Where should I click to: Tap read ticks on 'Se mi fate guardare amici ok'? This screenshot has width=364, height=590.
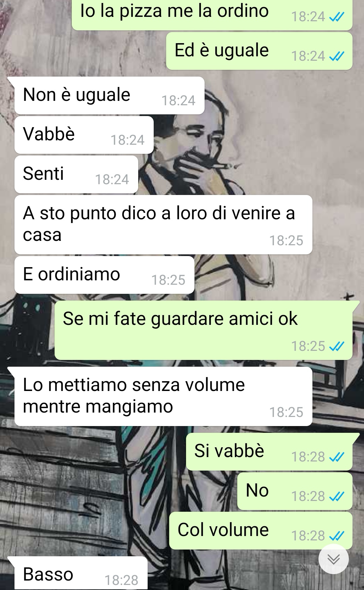coord(337,346)
